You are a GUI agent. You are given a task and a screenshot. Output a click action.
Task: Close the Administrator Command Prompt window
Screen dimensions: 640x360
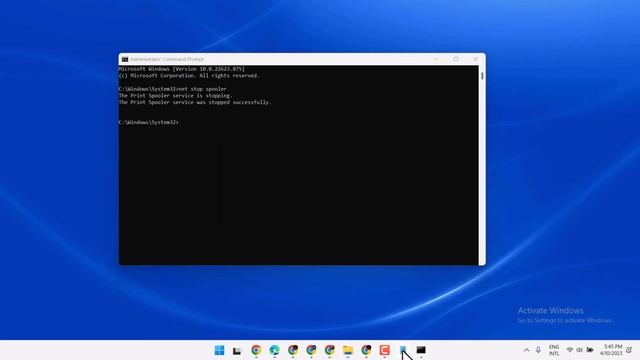[476, 59]
